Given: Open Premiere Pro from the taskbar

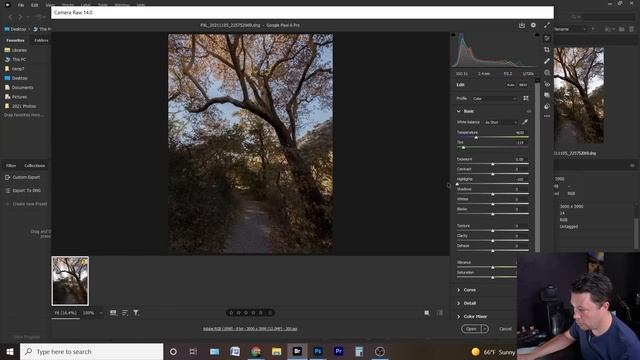Looking at the screenshot, I should 338,351.
